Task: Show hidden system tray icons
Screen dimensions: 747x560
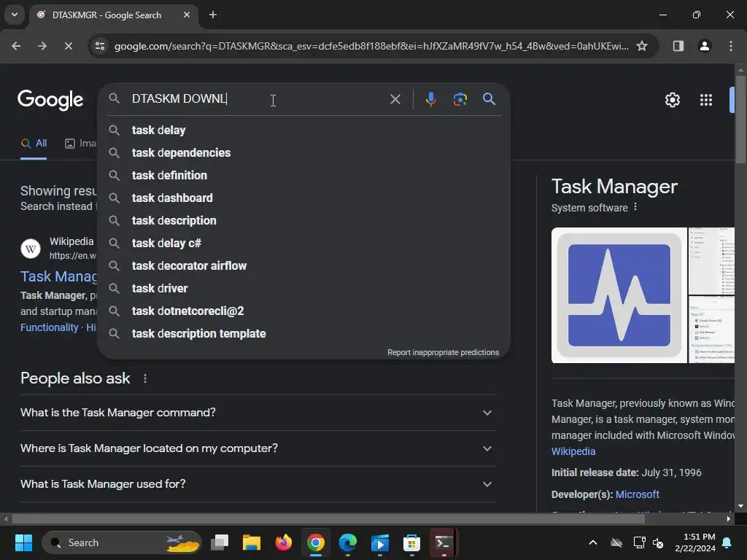Action: coord(592,542)
